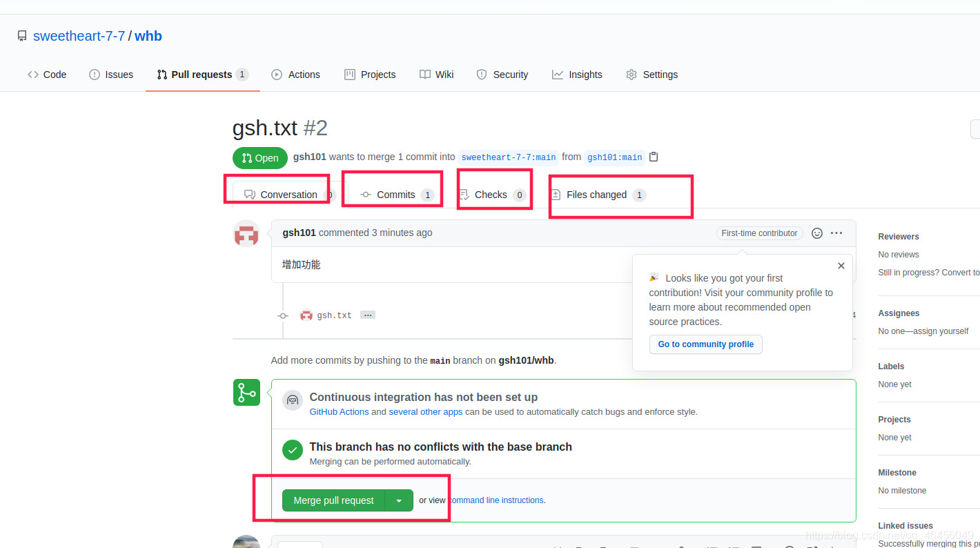Viewport: 980px width, 548px height.
Task: Close the first contribution popup
Action: [x=841, y=266]
